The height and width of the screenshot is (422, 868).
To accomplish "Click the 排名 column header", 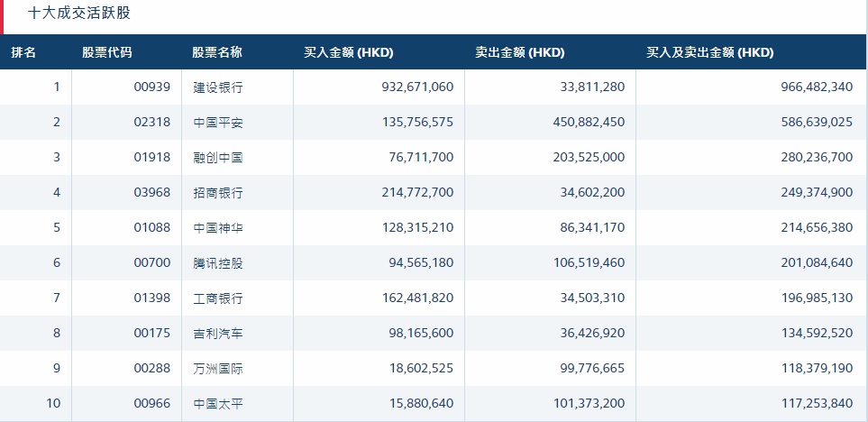I will [23, 52].
